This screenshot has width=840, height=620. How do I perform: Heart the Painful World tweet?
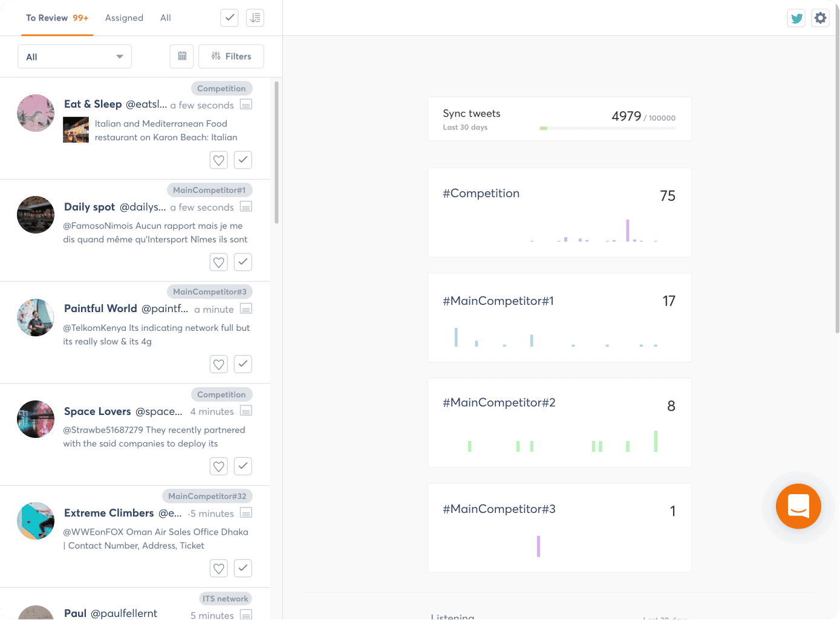(x=219, y=364)
